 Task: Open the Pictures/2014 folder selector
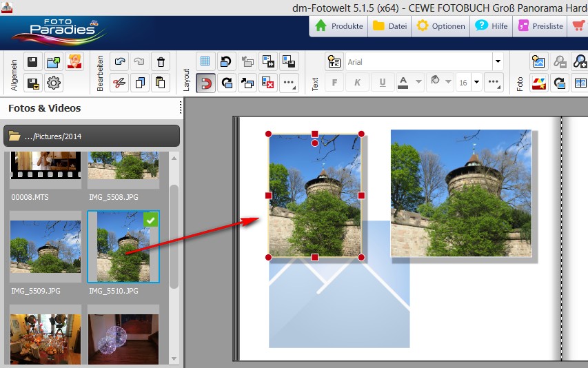point(92,136)
